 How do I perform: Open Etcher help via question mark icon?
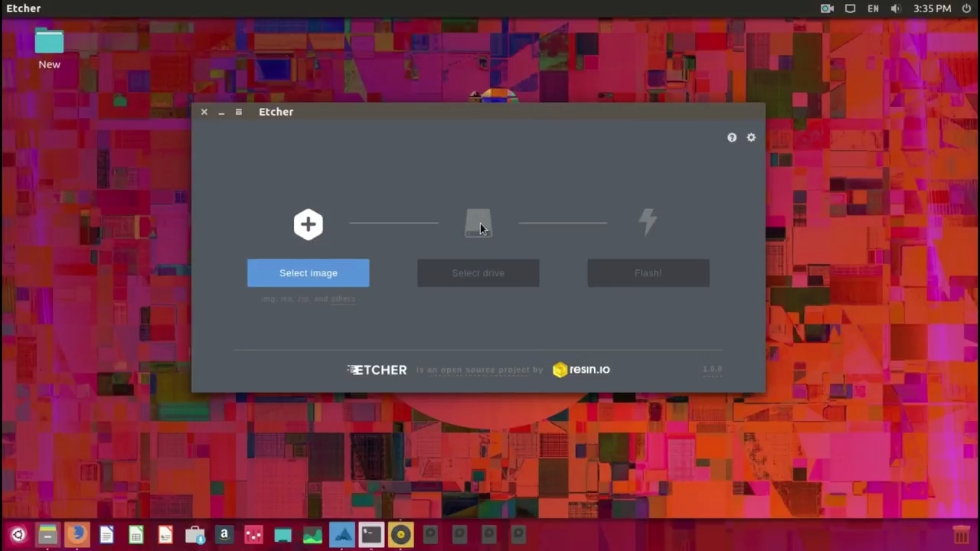(732, 138)
